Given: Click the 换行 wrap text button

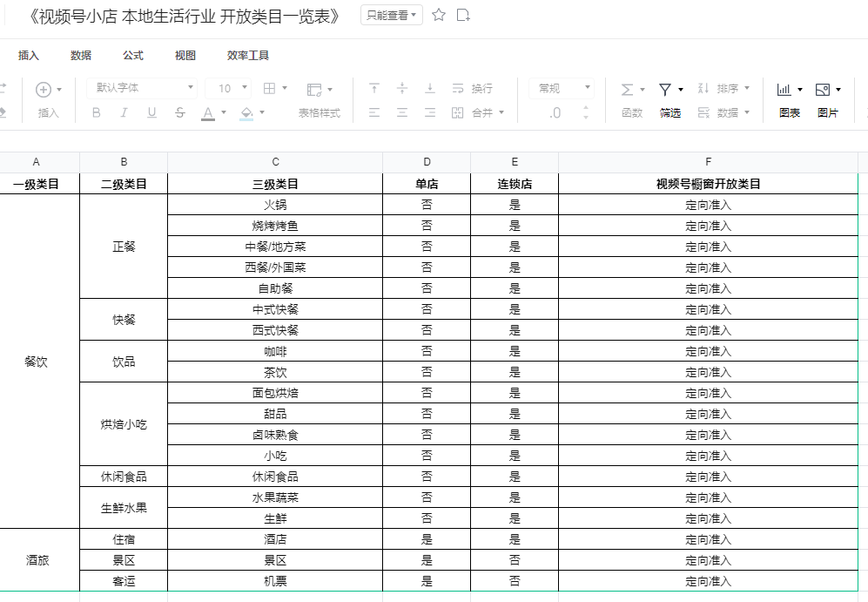Looking at the screenshot, I should coord(472,89).
